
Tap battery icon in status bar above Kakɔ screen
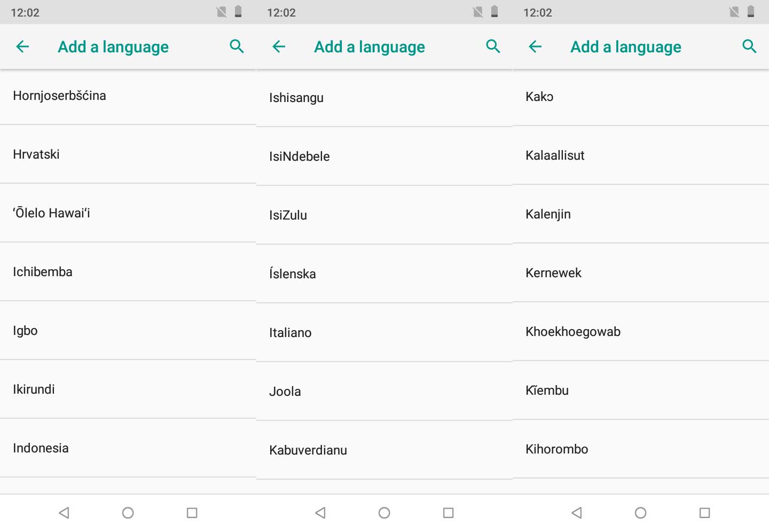(751, 12)
